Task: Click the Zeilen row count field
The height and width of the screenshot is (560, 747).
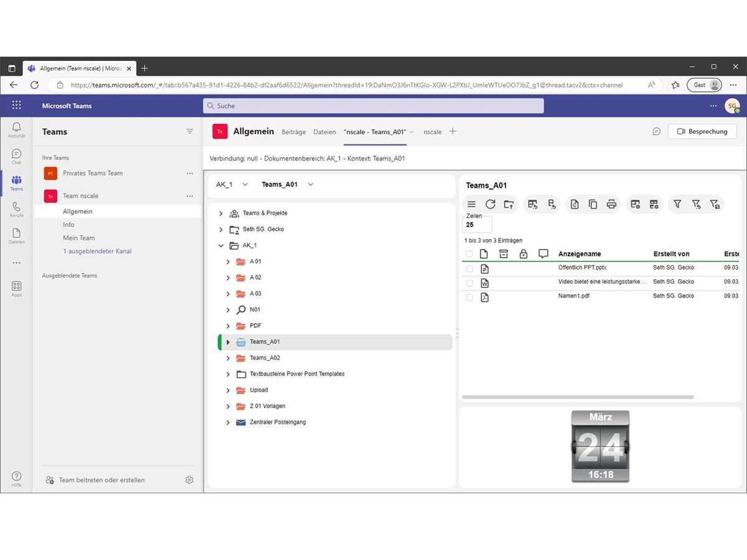Action: pyautogui.click(x=477, y=225)
